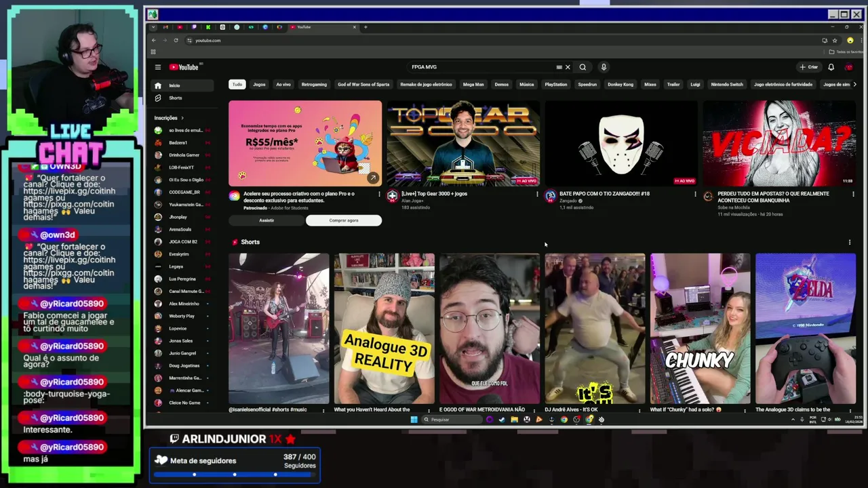Viewport: 868px width, 488px height.
Task: Select the Retrogaming filter chip
Action: [314, 85]
